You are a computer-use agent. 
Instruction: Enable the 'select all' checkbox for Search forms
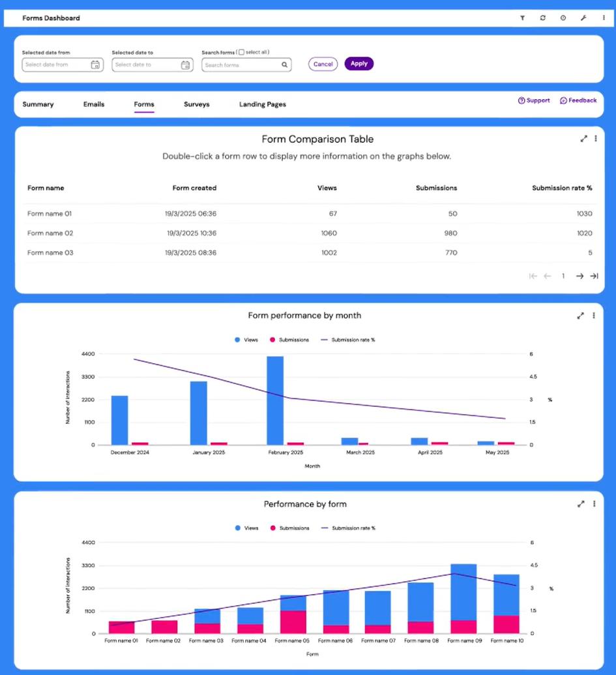pos(240,52)
